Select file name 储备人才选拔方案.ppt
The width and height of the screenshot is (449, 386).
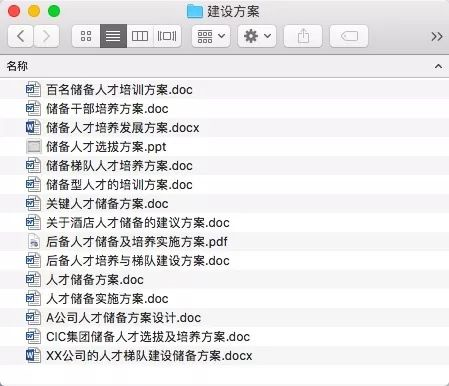(106, 147)
